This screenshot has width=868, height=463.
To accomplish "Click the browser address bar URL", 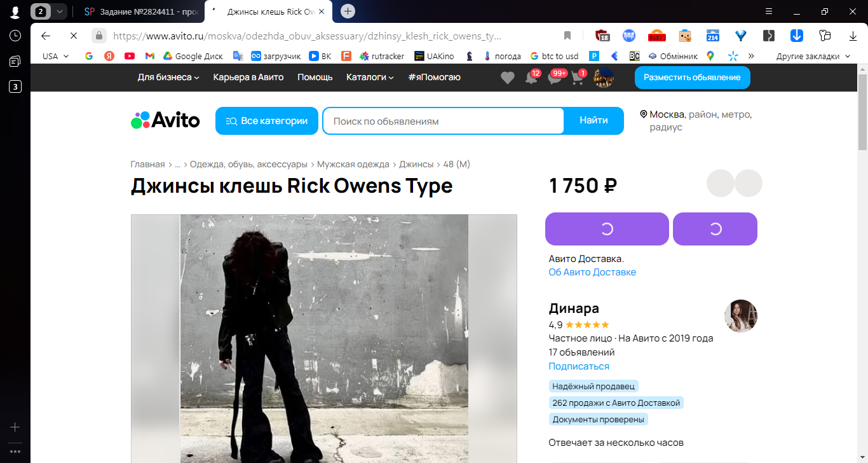I will (308, 36).
